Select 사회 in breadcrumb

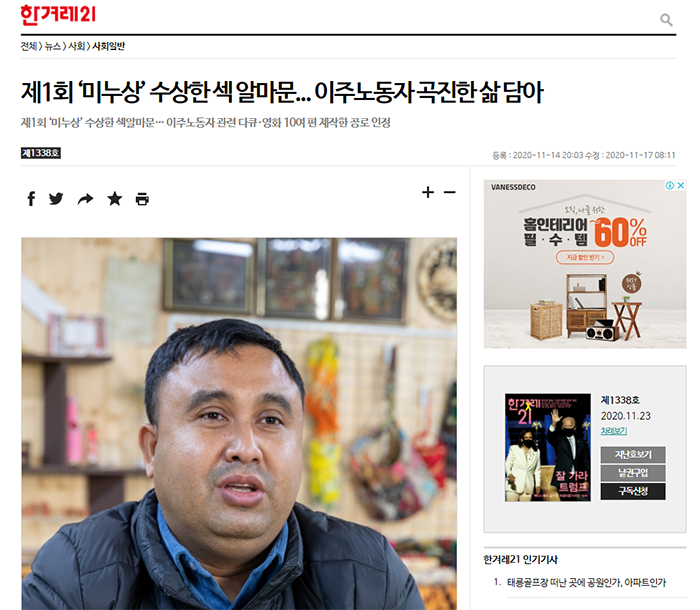(76, 46)
